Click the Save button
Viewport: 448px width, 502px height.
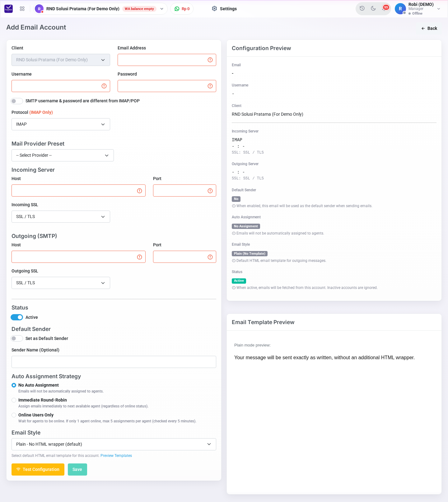coord(77,470)
